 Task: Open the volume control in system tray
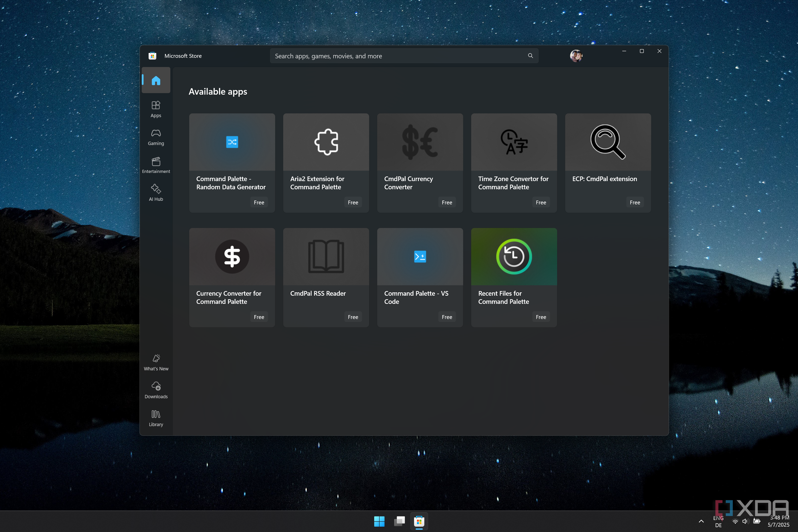(745, 521)
